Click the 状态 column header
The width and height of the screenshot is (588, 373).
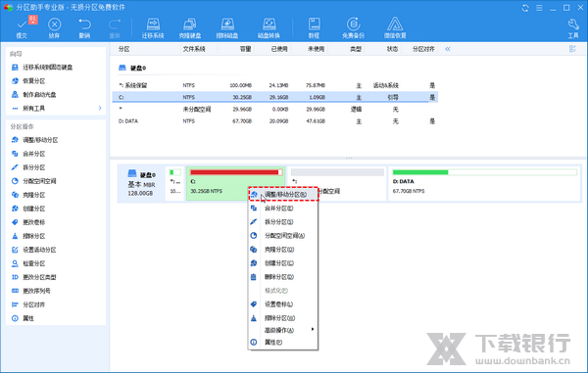point(392,49)
